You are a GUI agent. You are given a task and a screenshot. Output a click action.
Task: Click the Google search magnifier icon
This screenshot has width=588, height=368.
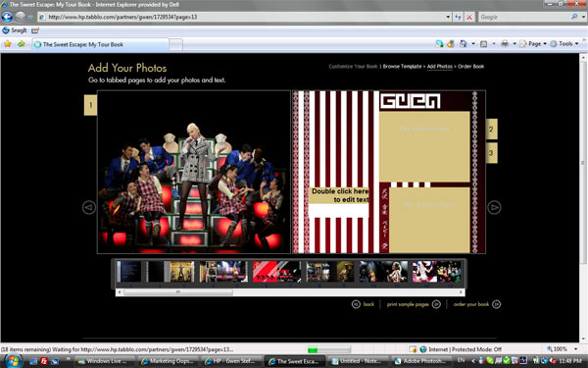coord(574,17)
